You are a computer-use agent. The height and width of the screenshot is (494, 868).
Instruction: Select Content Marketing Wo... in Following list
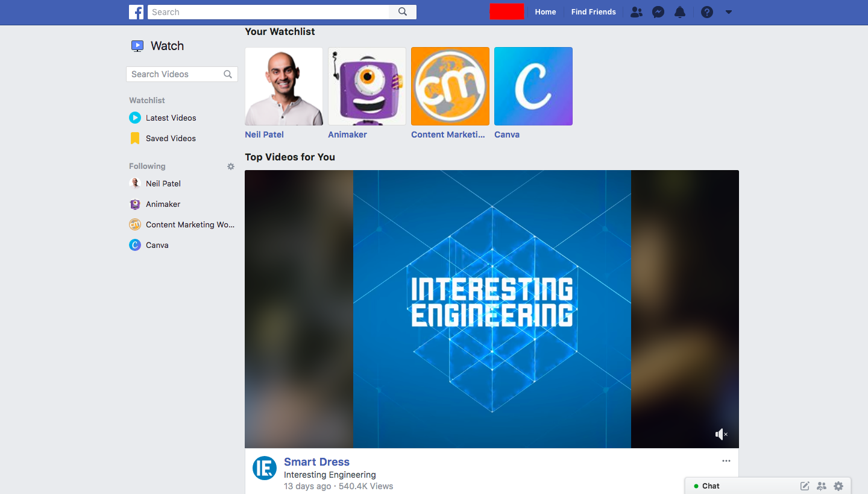coord(190,224)
